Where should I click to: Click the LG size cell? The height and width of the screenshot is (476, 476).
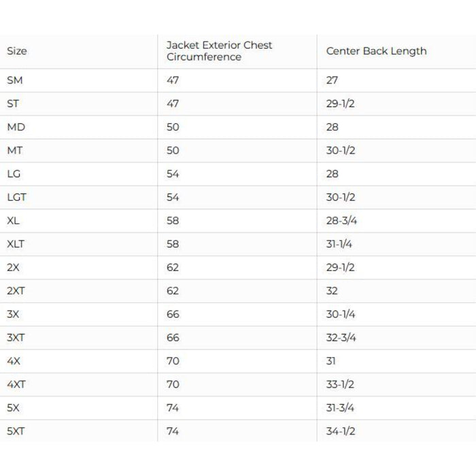[14, 174]
